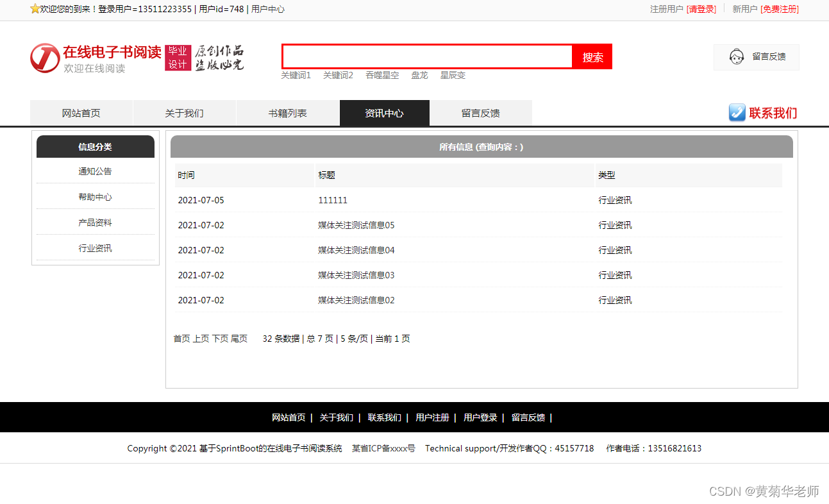This screenshot has width=829, height=504.
Task: Click inside the search input field
Action: (x=426, y=56)
